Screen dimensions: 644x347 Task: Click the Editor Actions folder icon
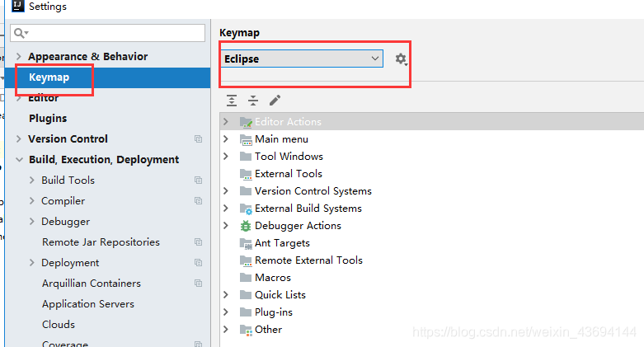tap(246, 122)
